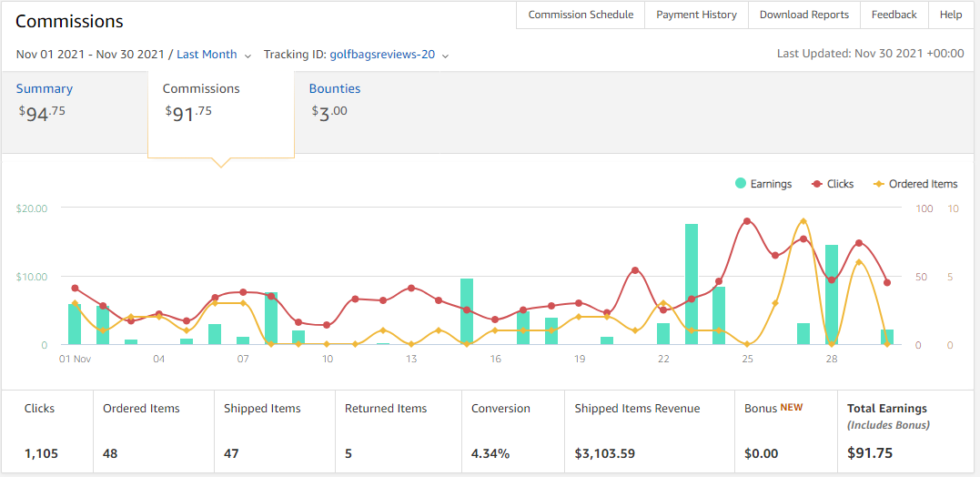Toggle the Earnings legend circle icon
980x477 pixels.
pos(741,184)
